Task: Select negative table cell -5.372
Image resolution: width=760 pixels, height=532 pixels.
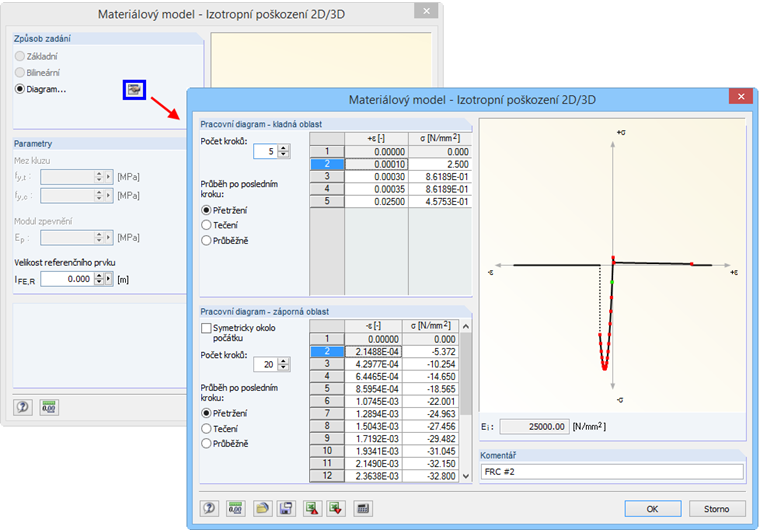Action: 430,352
